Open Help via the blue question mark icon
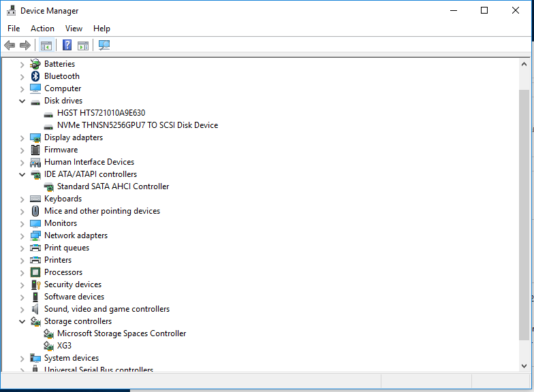 (x=67, y=45)
